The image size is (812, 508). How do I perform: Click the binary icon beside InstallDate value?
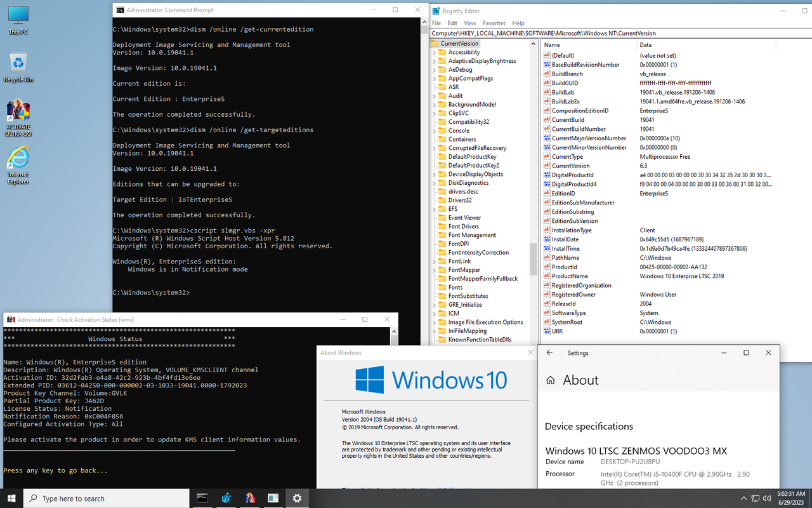(547, 239)
